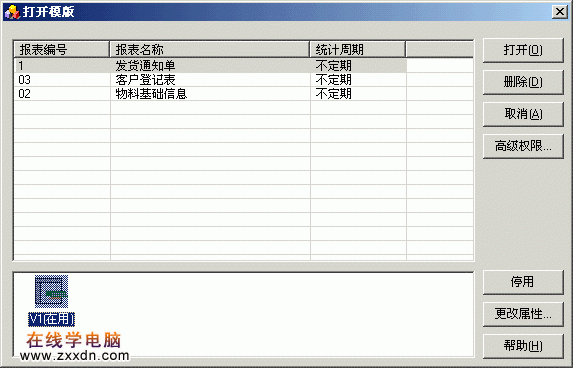
Task: Open 更改属性... dialog
Action: click(x=523, y=314)
